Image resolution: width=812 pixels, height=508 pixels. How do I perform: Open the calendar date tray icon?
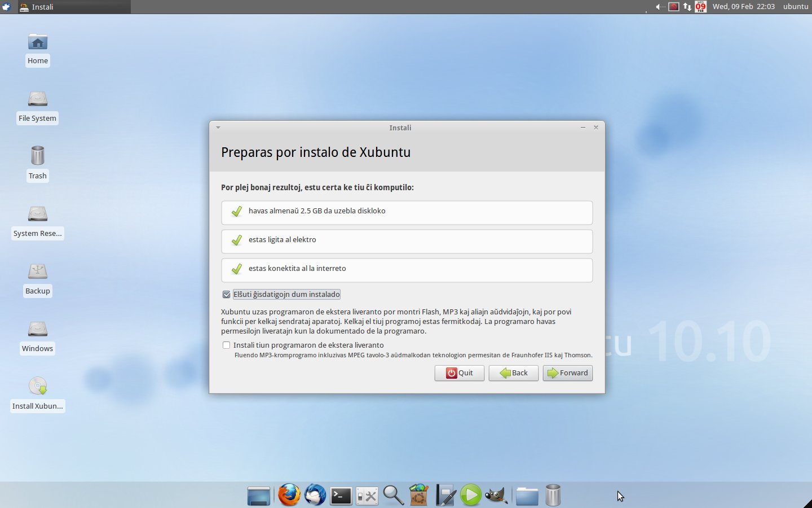(x=701, y=7)
